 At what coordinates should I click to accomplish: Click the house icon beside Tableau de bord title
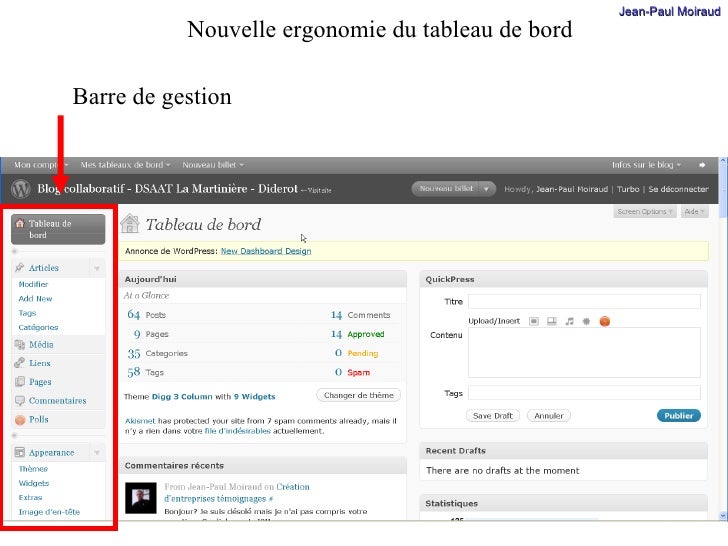pyautogui.click(x=130, y=224)
